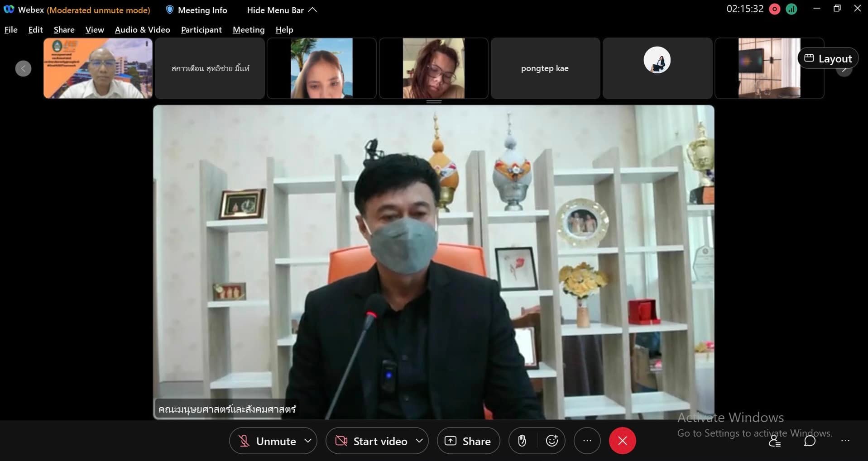Open more options ellipsis in control bar
The width and height of the screenshot is (868, 461).
click(x=587, y=441)
